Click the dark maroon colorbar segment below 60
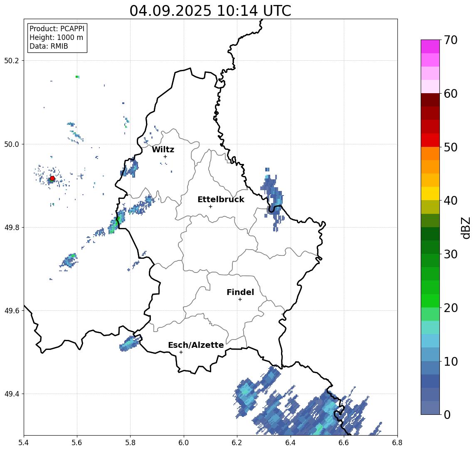The width and height of the screenshot is (476, 451). point(430,100)
